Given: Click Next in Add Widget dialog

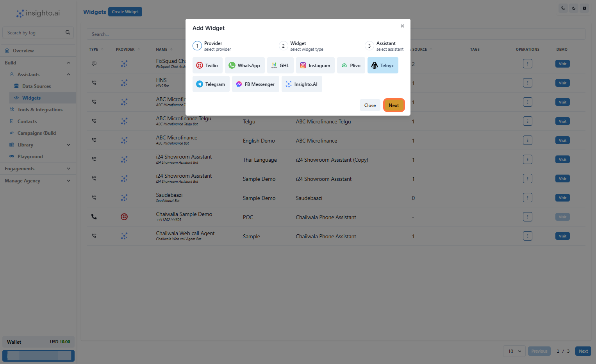Looking at the screenshot, I should [x=394, y=105].
